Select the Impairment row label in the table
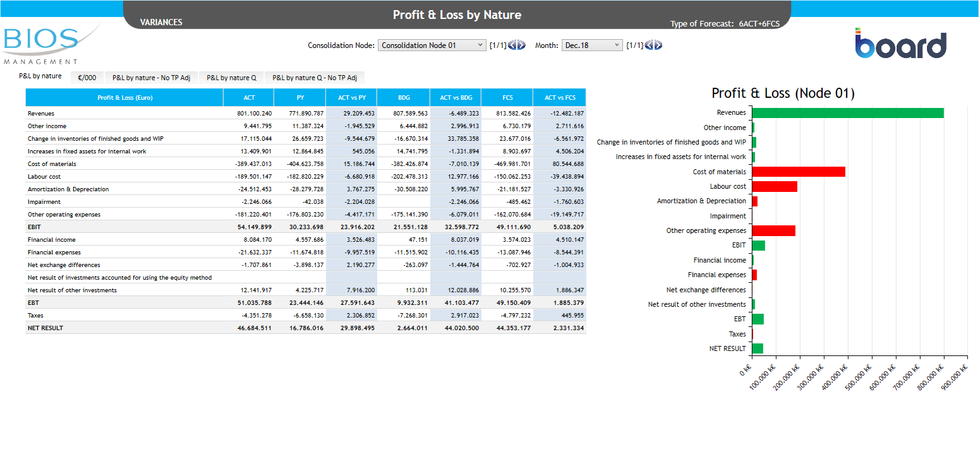The height and width of the screenshot is (452, 980). click(x=44, y=202)
